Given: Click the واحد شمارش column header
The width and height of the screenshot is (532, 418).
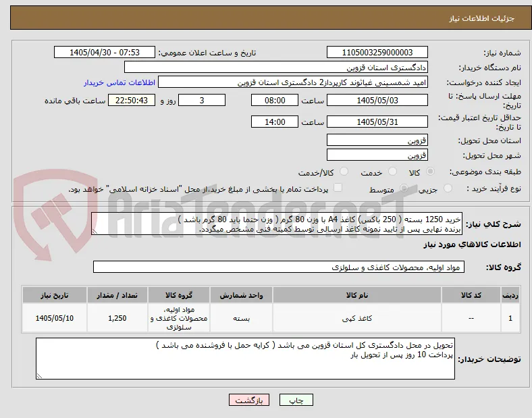Looking at the screenshot, I should pos(241,295).
